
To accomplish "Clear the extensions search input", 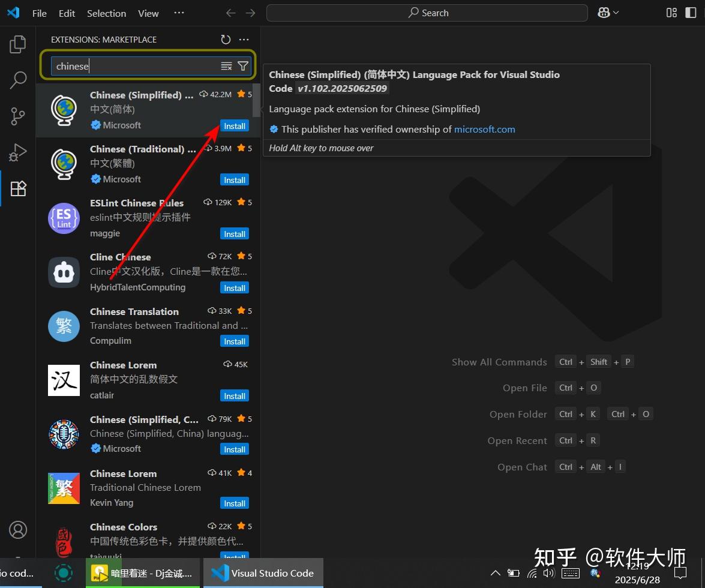I will click(x=226, y=66).
